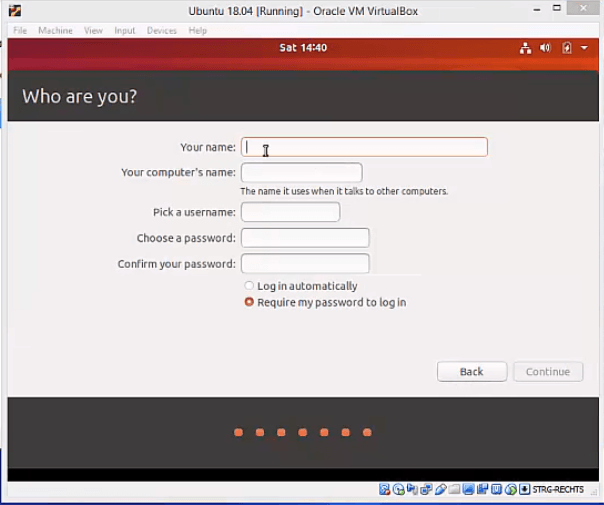
Task: Open the View menu
Action: click(93, 31)
